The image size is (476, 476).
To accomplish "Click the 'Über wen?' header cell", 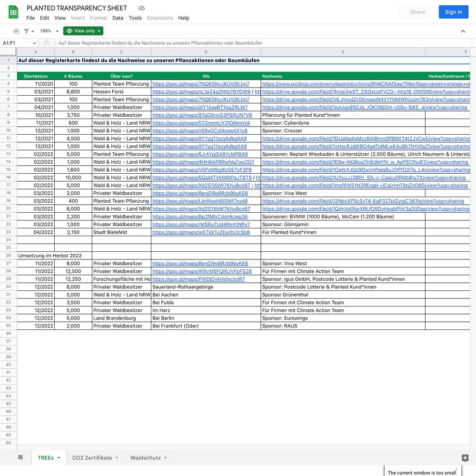I will click(121, 76).
